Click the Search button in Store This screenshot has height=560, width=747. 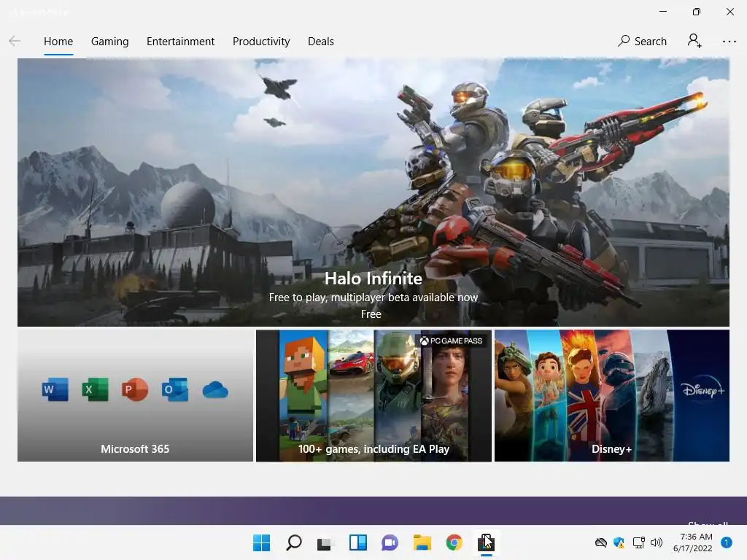(x=642, y=42)
